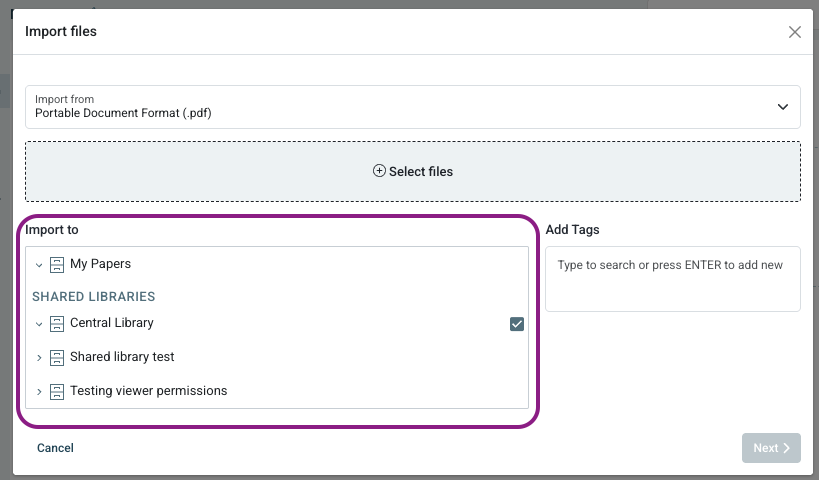Collapse the My Papers tree node
The width and height of the screenshot is (819, 480).
coord(39,265)
